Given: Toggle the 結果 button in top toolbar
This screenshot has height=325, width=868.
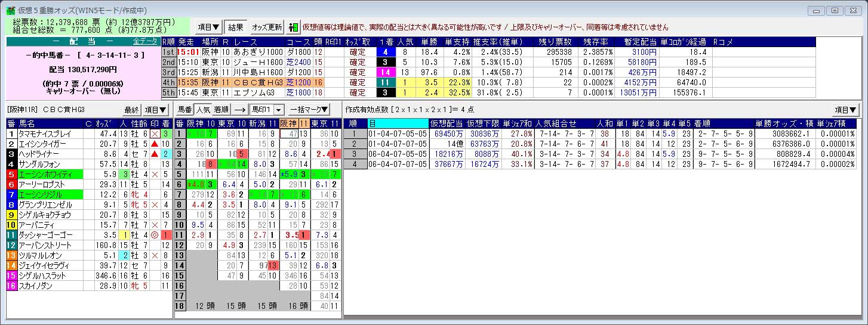Looking at the screenshot, I should pos(236,27).
